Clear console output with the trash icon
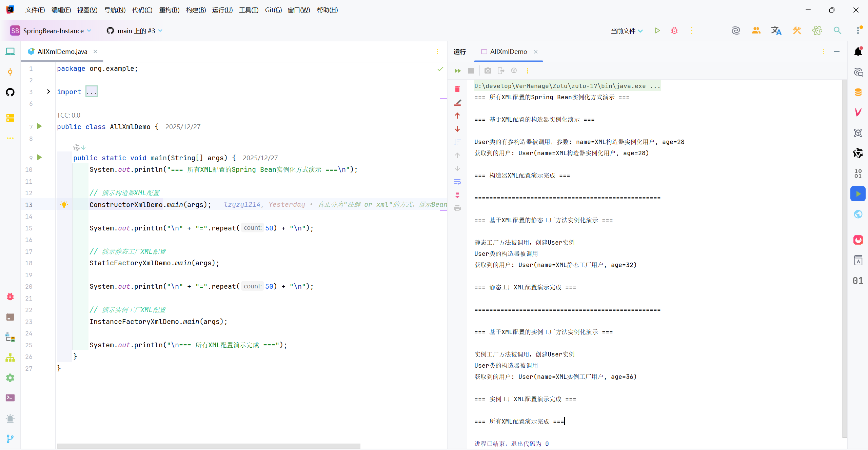 tap(457, 89)
